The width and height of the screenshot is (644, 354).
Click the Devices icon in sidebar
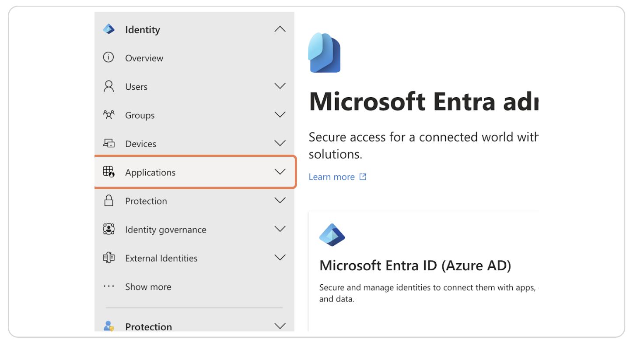[108, 143]
